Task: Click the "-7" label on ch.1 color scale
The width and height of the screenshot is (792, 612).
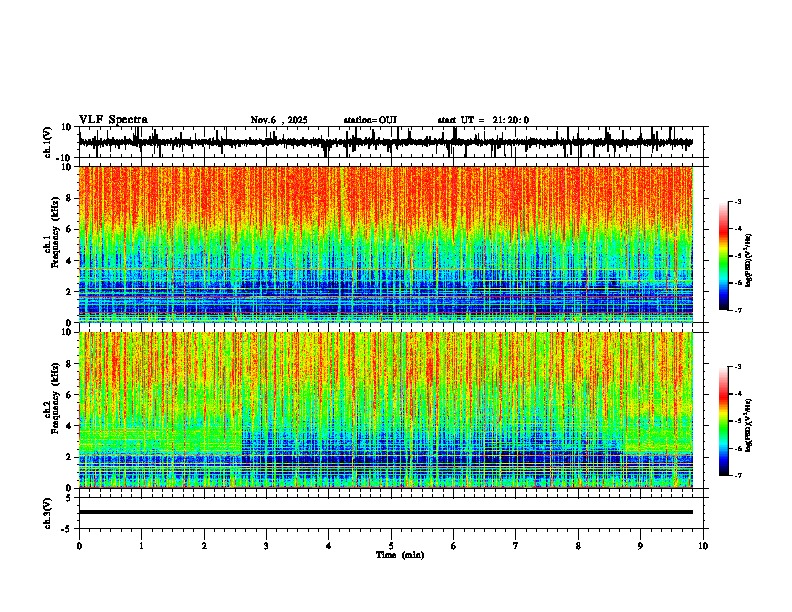Action: [737, 310]
